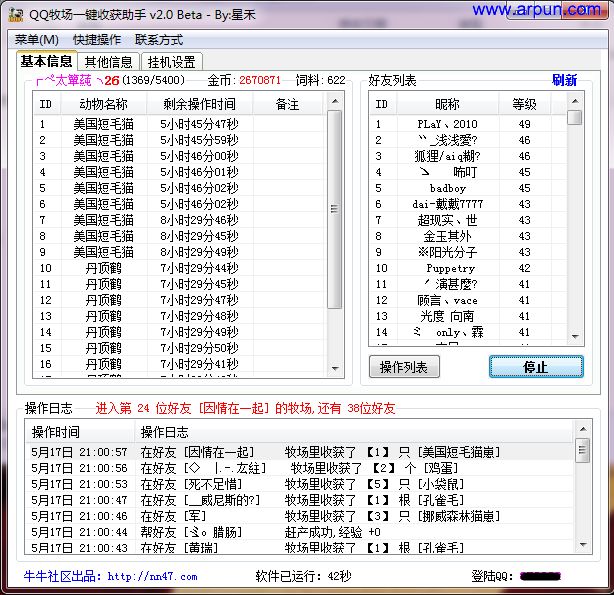Sort animals by the 动物名称 column header
614x595 pixels.
[103, 104]
